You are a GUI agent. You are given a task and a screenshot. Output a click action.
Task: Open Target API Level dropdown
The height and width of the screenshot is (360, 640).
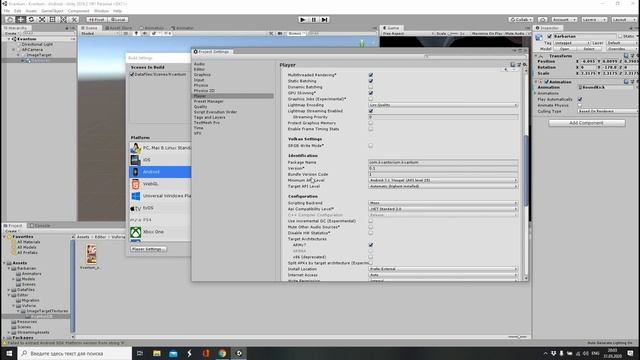coord(443,186)
